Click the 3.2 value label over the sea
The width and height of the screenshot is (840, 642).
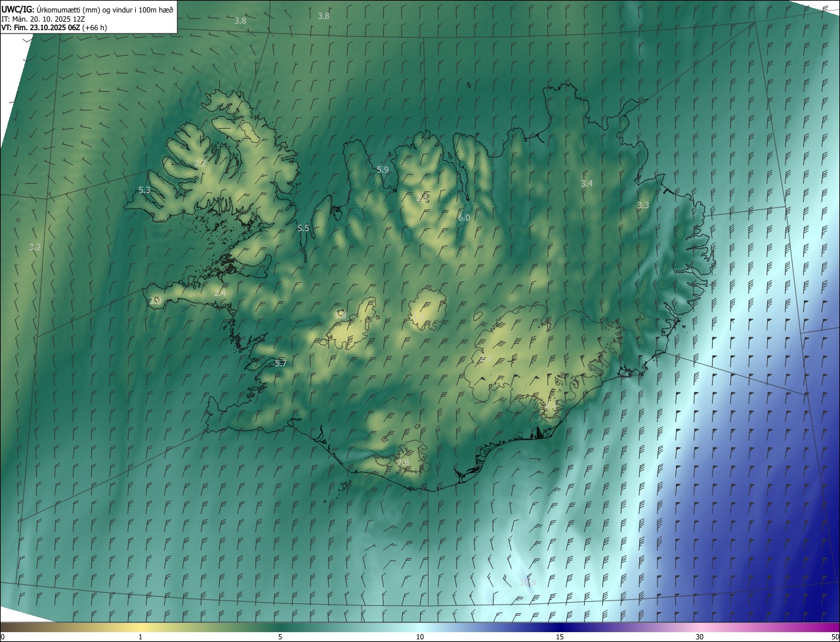coord(35,247)
